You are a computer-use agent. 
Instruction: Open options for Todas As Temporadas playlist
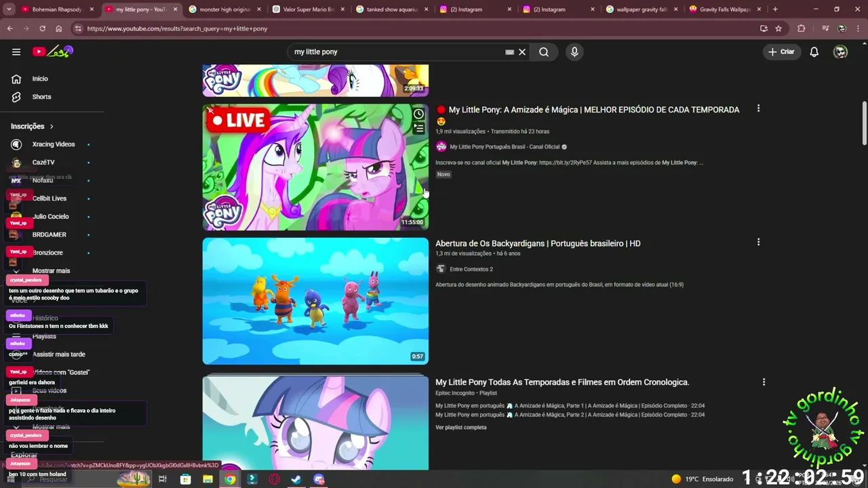[764, 382]
